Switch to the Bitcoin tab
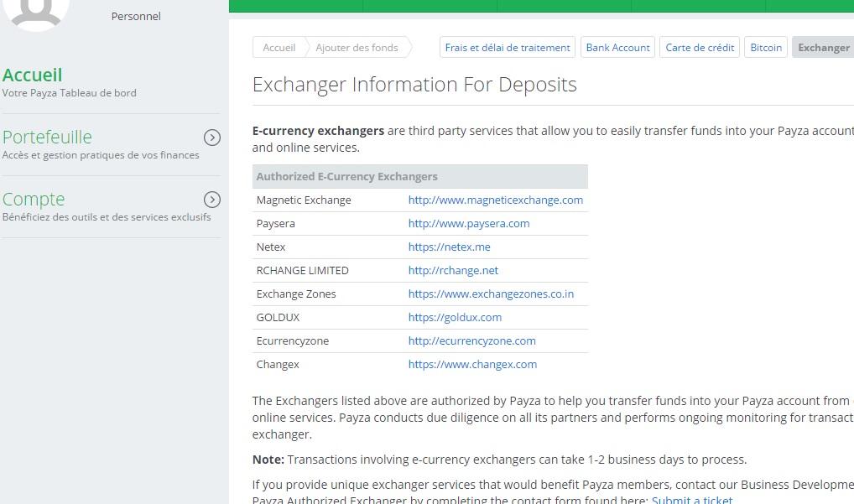854x504 pixels. point(766,47)
